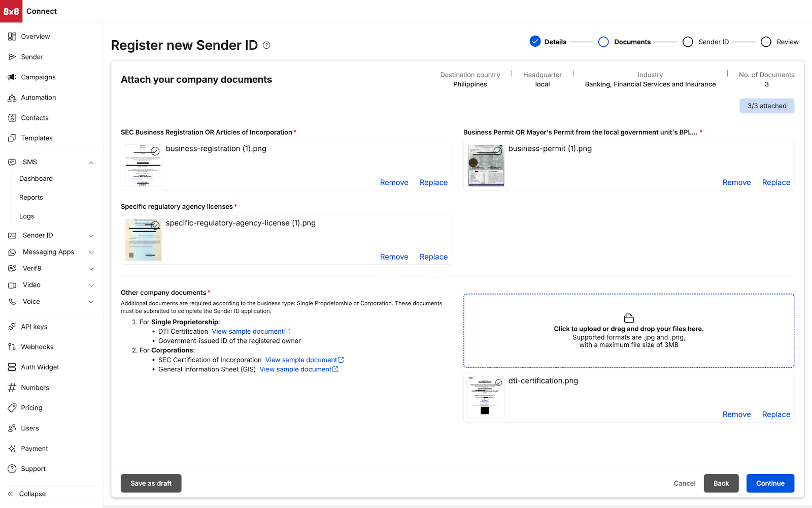Click the dti-certification.png thumbnail
The height and width of the screenshot is (508, 812).
(x=486, y=397)
